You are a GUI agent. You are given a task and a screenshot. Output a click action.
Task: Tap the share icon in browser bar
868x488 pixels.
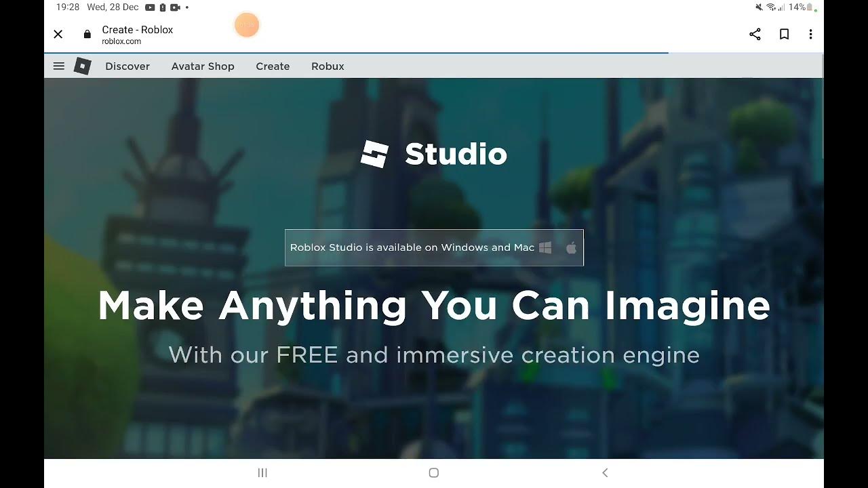755,34
